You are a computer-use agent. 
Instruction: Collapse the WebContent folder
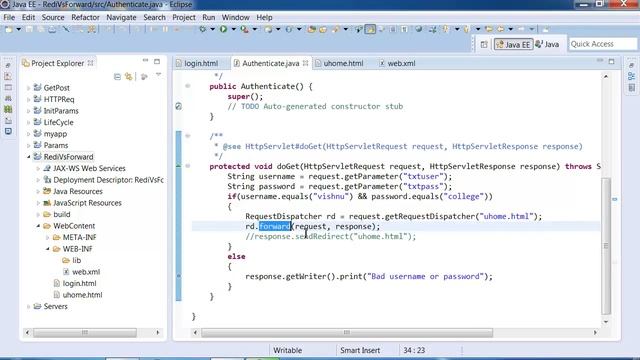pyautogui.click(x=38, y=226)
